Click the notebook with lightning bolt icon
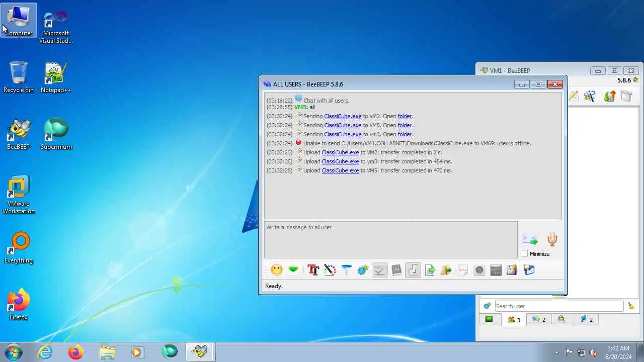 coord(512,270)
